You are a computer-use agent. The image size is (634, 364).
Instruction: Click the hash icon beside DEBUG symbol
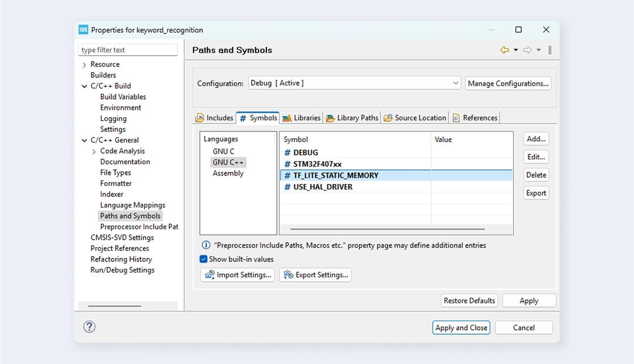pyautogui.click(x=287, y=153)
